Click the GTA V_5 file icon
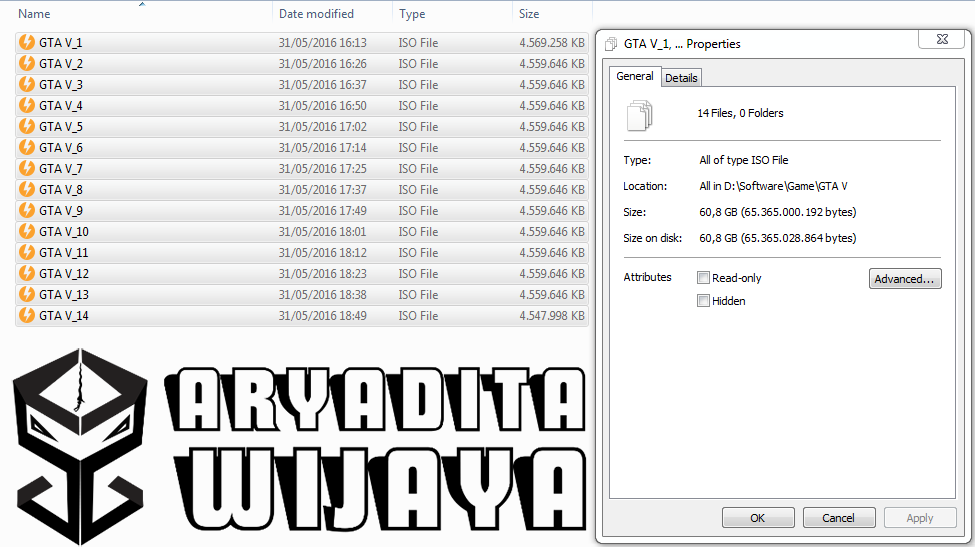This screenshot has width=975, height=547. pos(27,126)
